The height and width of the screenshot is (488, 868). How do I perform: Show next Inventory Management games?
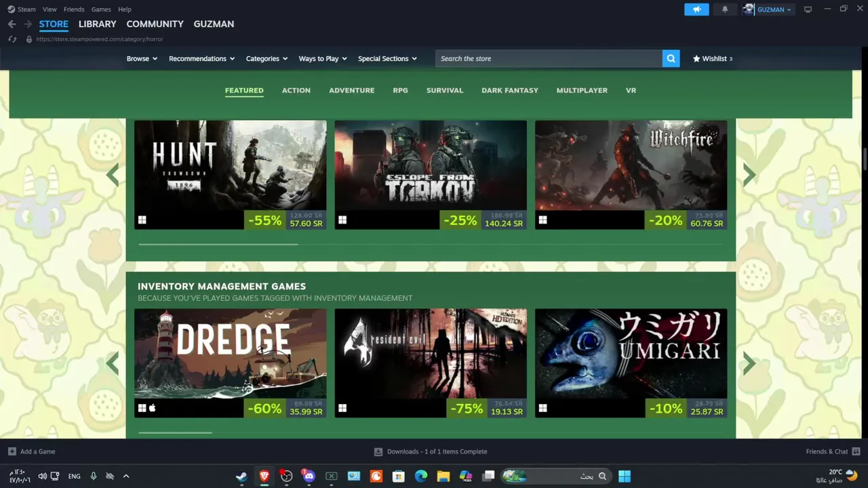tap(749, 363)
